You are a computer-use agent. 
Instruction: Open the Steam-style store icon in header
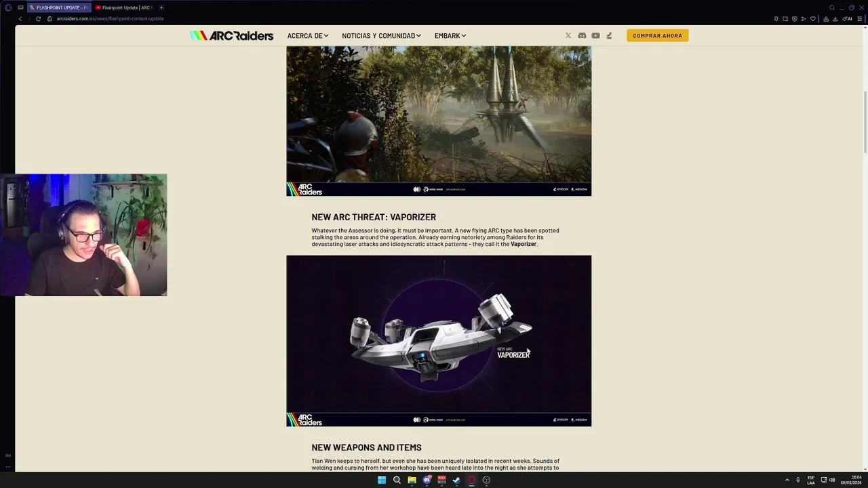(x=609, y=35)
